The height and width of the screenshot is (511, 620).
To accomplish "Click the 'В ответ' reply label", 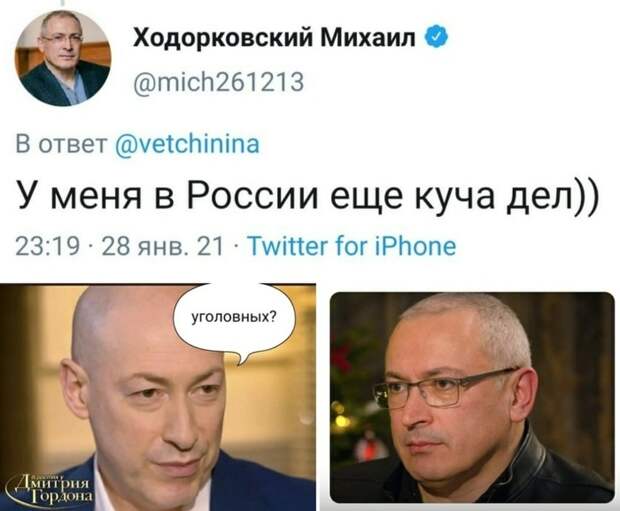I will 61,144.
